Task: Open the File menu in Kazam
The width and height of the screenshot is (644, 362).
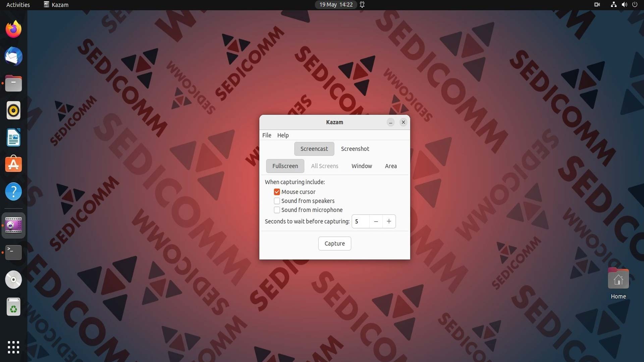Action: click(267, 135)
